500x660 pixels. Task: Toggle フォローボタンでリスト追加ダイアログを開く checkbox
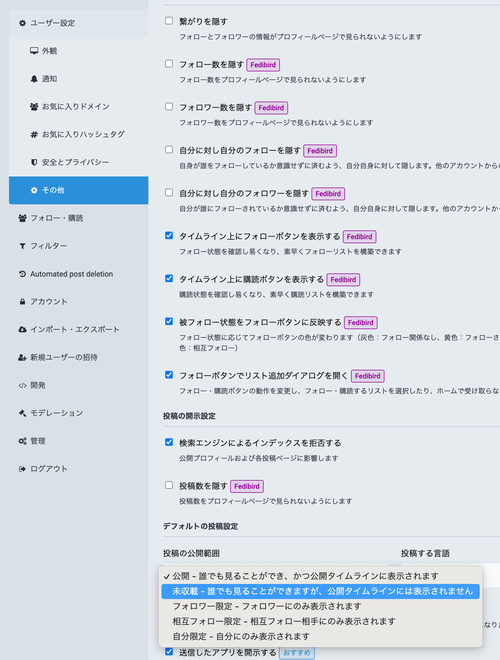(x=169, y=375)
